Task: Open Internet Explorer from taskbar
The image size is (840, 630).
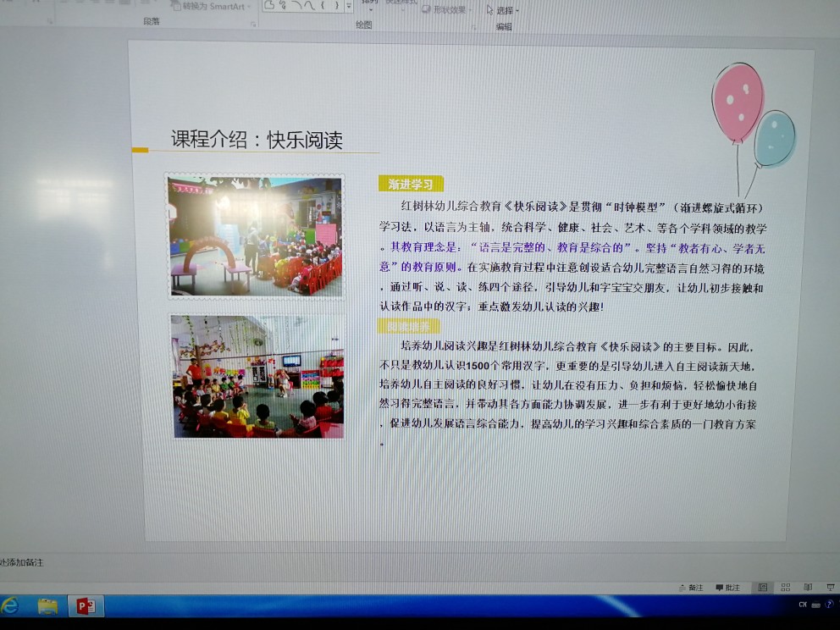Action: (x=10, y=605)
